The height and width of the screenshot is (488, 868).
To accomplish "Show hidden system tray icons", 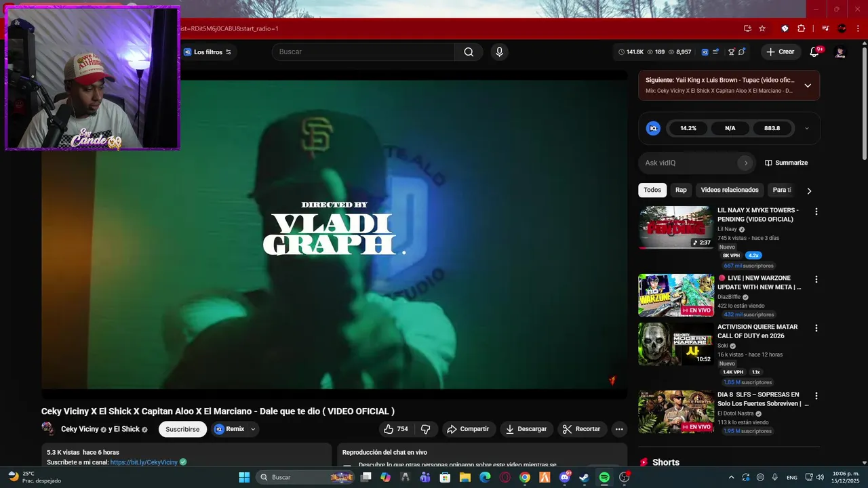I will pos(731,477).
